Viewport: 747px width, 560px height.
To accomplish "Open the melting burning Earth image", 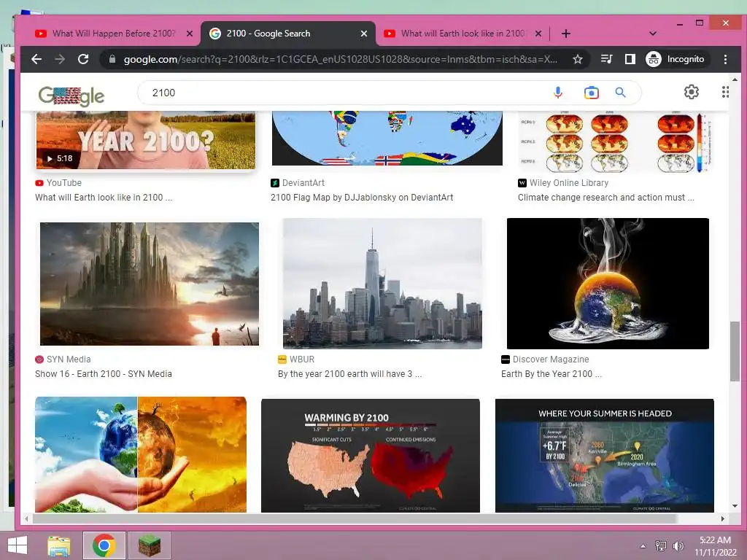I will [608, 284].
